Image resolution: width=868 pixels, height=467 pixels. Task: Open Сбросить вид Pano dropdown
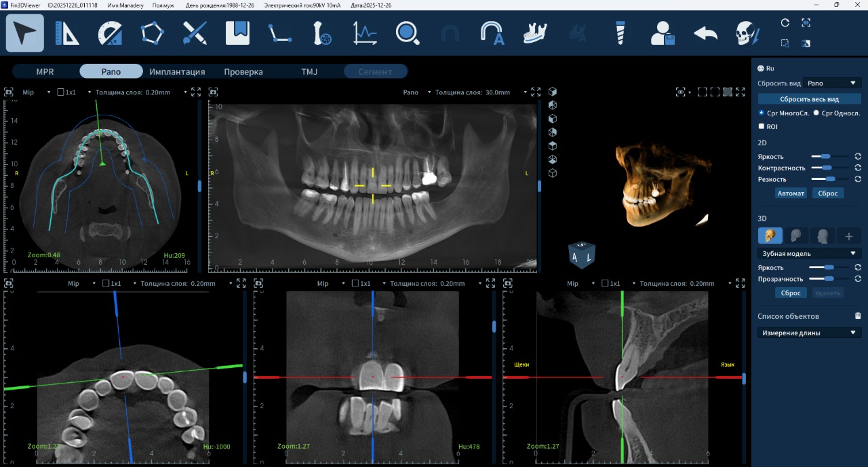pos(832,83)
